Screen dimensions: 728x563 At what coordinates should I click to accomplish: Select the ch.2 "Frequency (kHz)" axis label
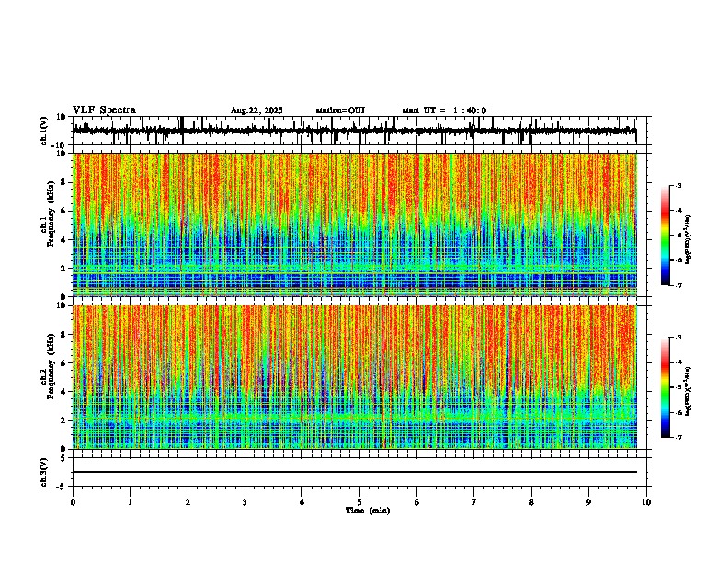tap(51, 366)
